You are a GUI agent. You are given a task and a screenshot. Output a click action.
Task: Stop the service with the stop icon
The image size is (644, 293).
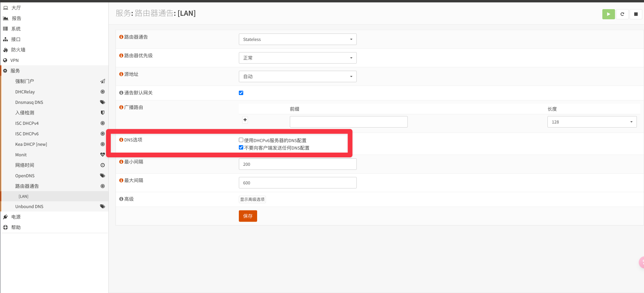click(x=636, y=14)
